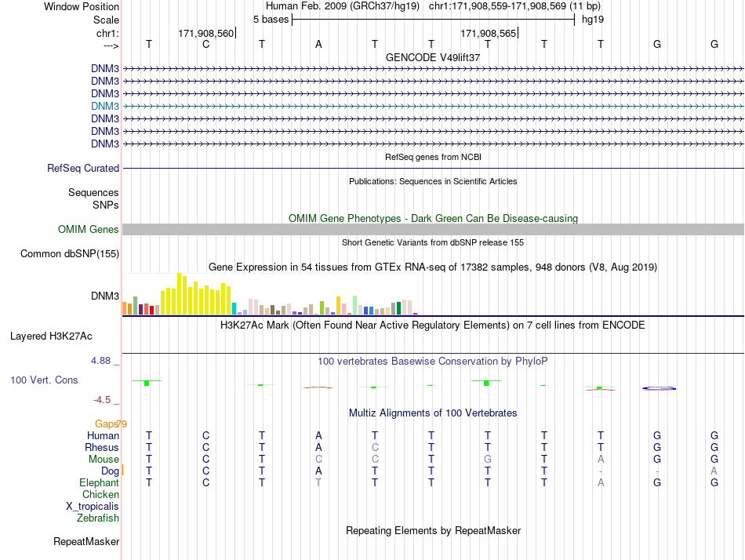Click the 5 bases scale ruler line
Screen dimensions: 745x560
click(434, 20)
